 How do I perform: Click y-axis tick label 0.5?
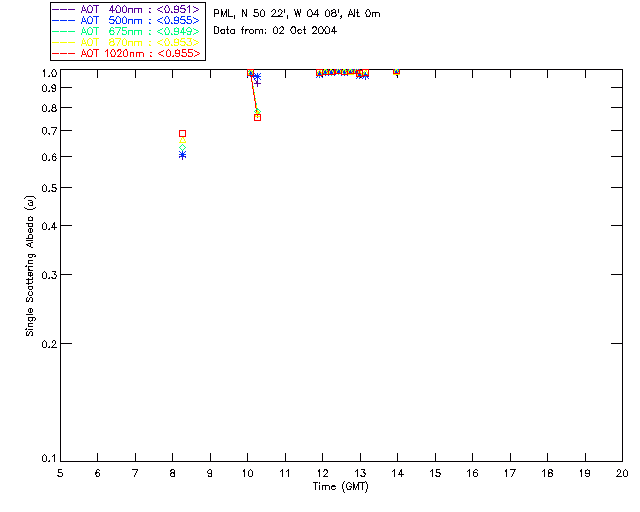(x=49, y=188)
